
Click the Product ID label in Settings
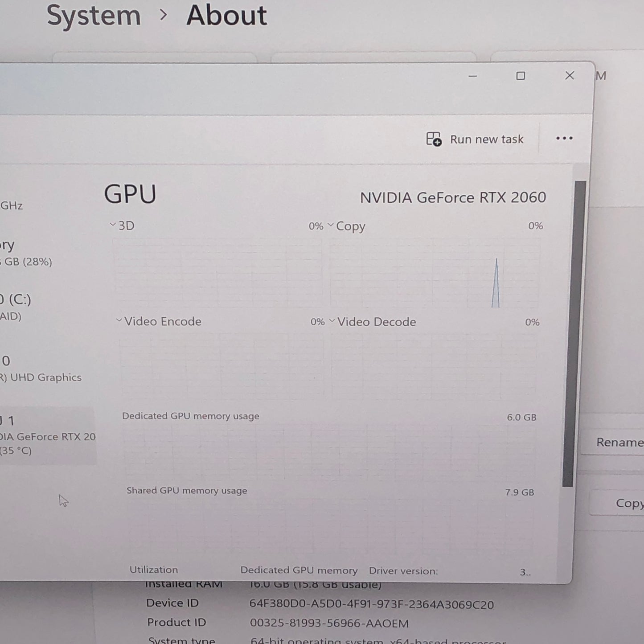[x=176, y=622]
